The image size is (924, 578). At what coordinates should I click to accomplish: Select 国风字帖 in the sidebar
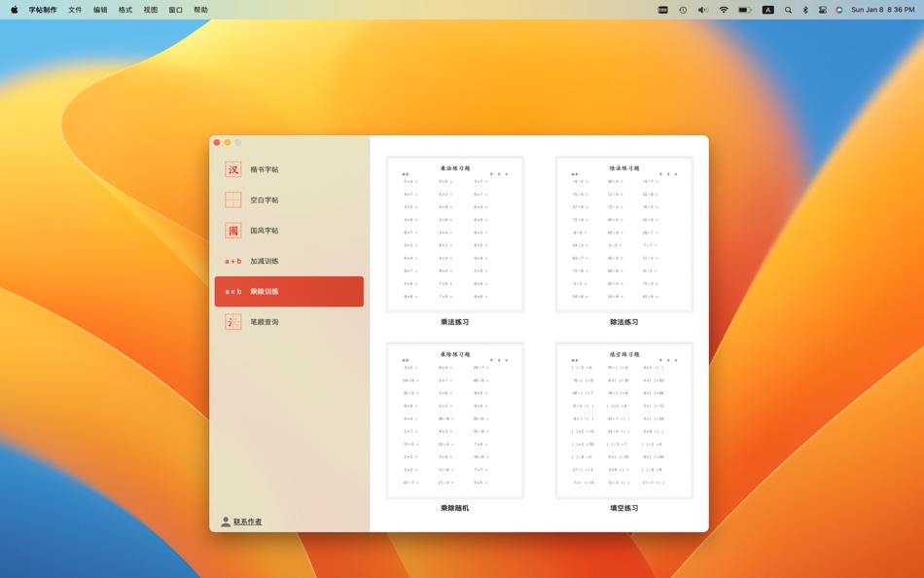point(289,231)
